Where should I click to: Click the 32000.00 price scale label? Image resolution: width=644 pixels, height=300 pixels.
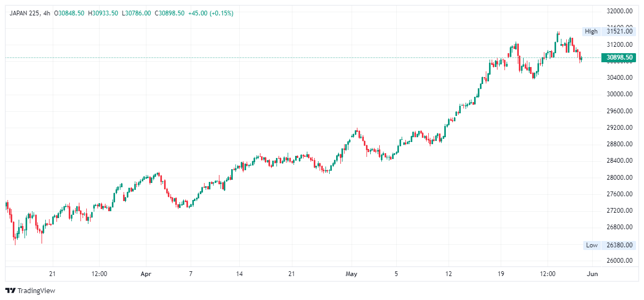(619, 11)
